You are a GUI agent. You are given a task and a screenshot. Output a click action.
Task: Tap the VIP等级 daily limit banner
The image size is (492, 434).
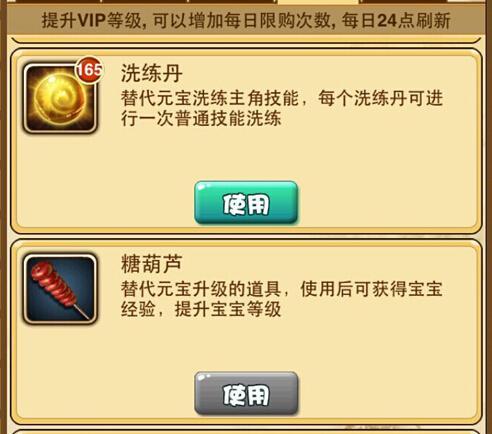click(246, 20)
